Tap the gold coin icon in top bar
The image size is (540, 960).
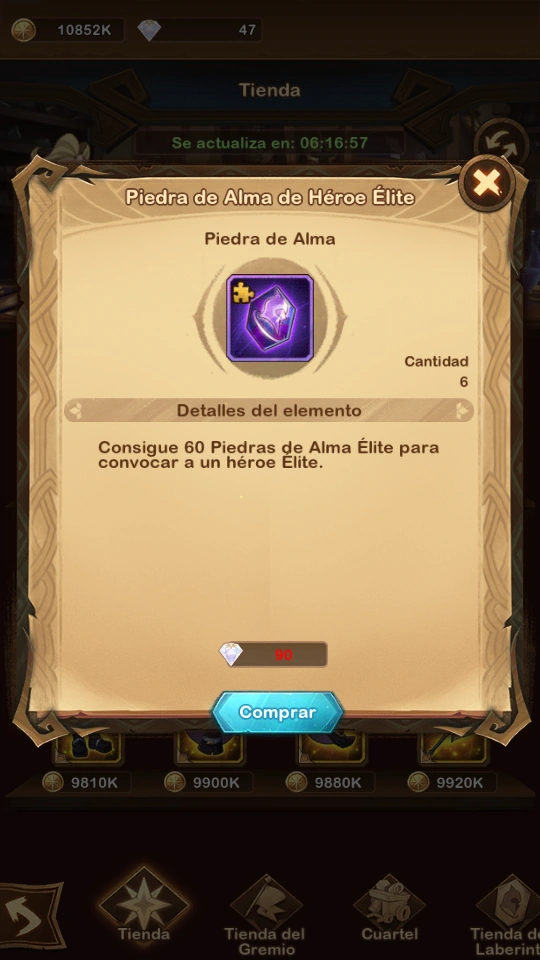pyautogui.click(x=24, y=30)
